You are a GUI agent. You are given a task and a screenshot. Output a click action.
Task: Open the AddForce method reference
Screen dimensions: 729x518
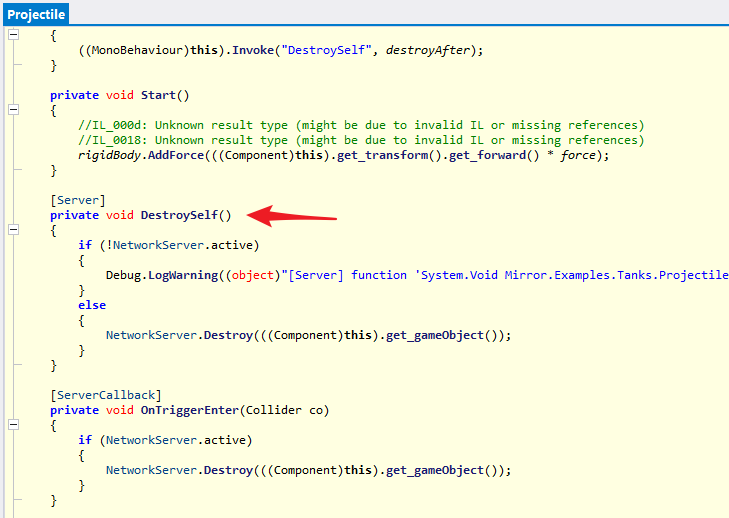(x=176, y=155)
